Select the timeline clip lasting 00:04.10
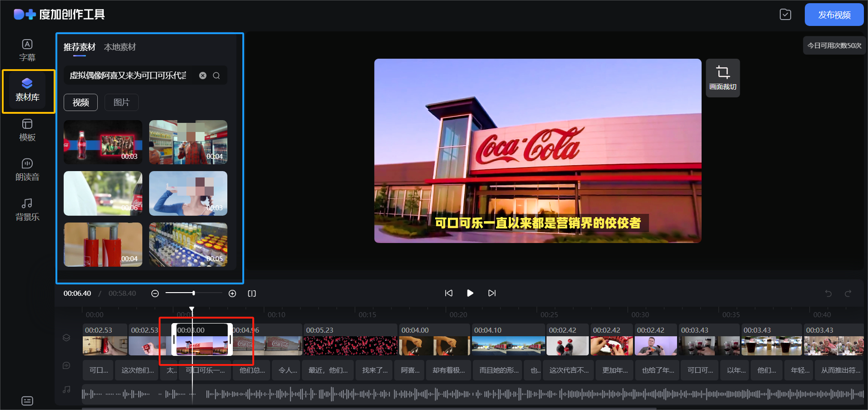The height and width of the screenshot is (410, 868). [508, 339]
